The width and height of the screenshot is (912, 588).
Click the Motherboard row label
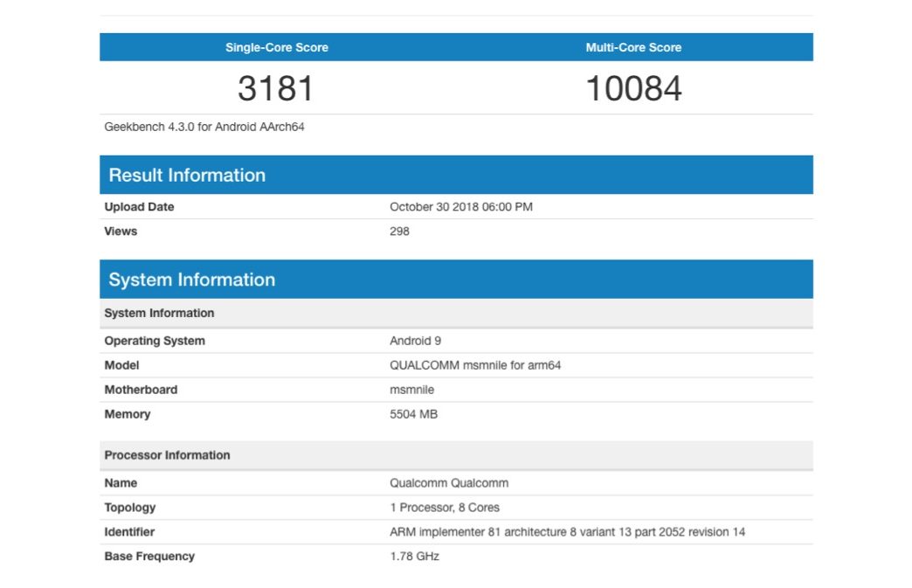coord(141,390)
